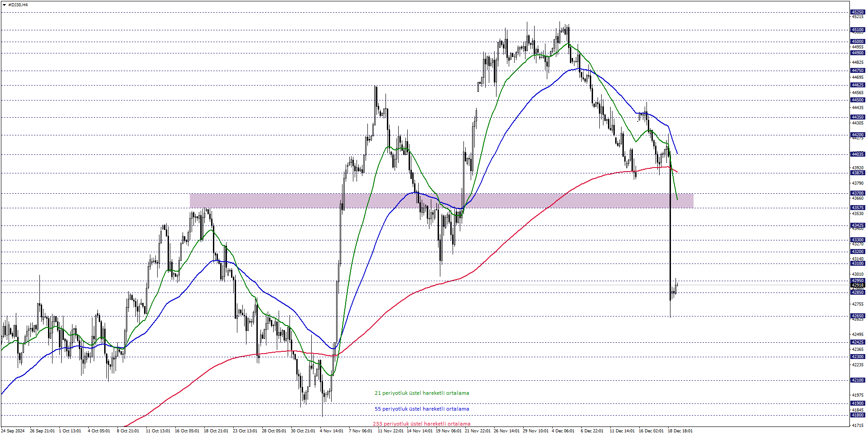
Task: Click the 11 Nov 22:01 time label
Action: click(x=391, y=431)
